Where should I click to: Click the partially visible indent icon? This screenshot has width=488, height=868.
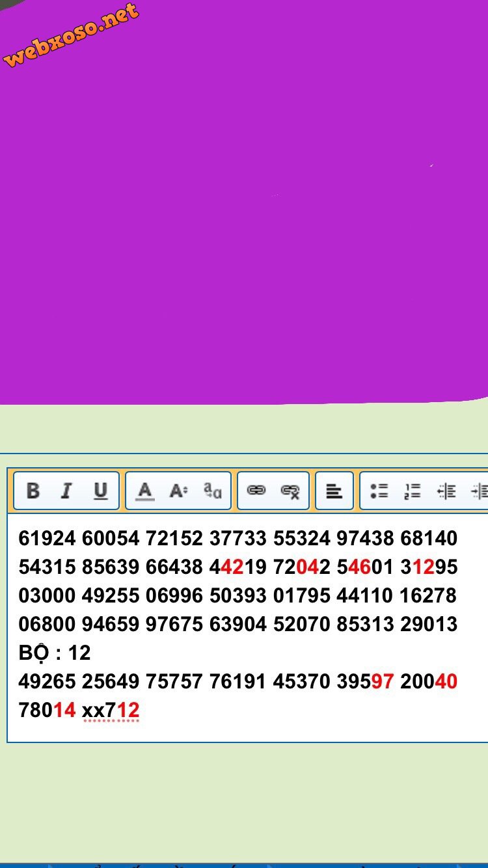(480, 491)
